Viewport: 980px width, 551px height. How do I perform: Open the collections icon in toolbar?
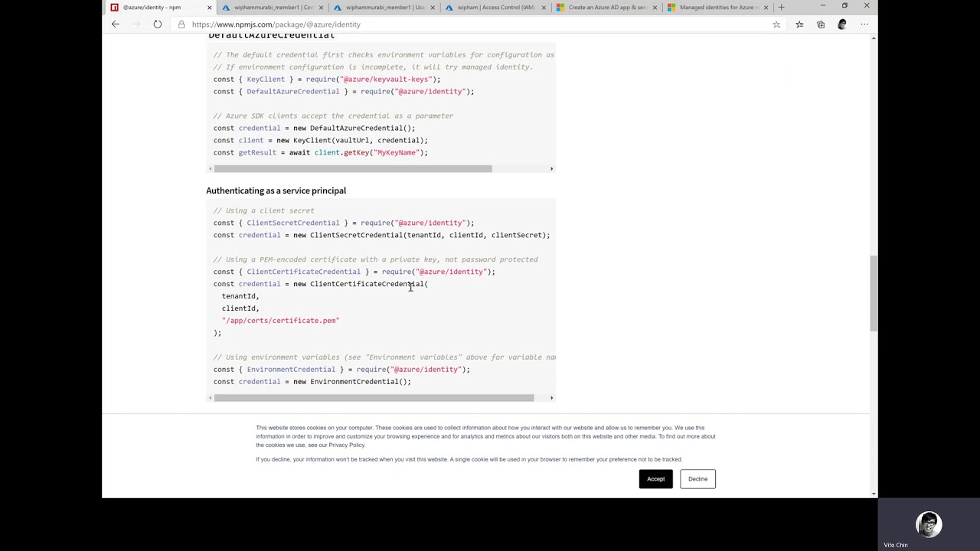pos(821,24)
